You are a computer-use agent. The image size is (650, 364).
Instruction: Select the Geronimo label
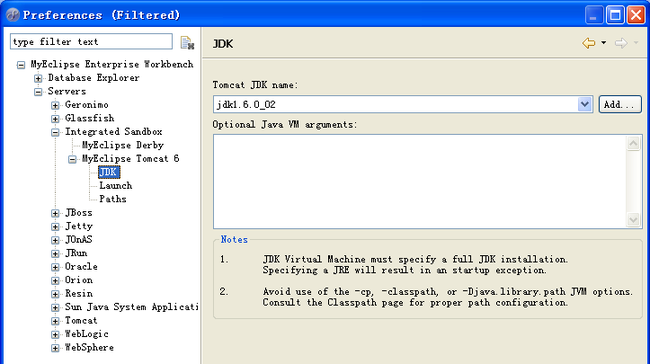point(86,104)
